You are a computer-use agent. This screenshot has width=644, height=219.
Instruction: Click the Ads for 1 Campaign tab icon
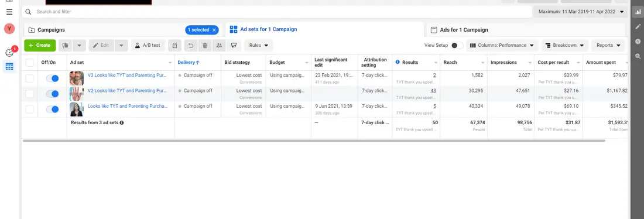coord(433,30)
